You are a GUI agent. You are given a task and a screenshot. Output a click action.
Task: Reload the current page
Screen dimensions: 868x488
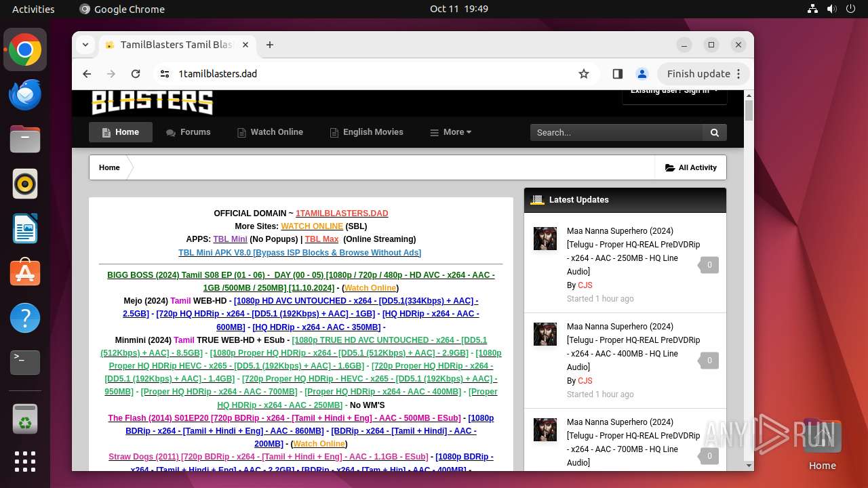(136, 74)
